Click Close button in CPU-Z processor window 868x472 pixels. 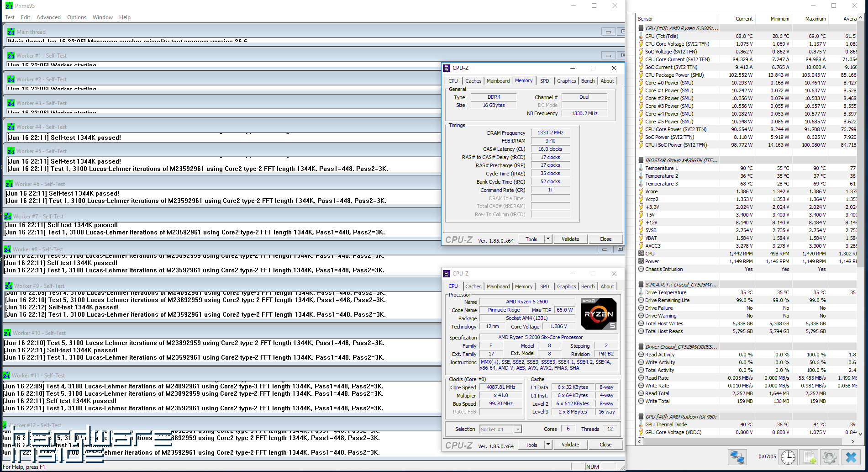pyautogui.click(x=605, y=445)
